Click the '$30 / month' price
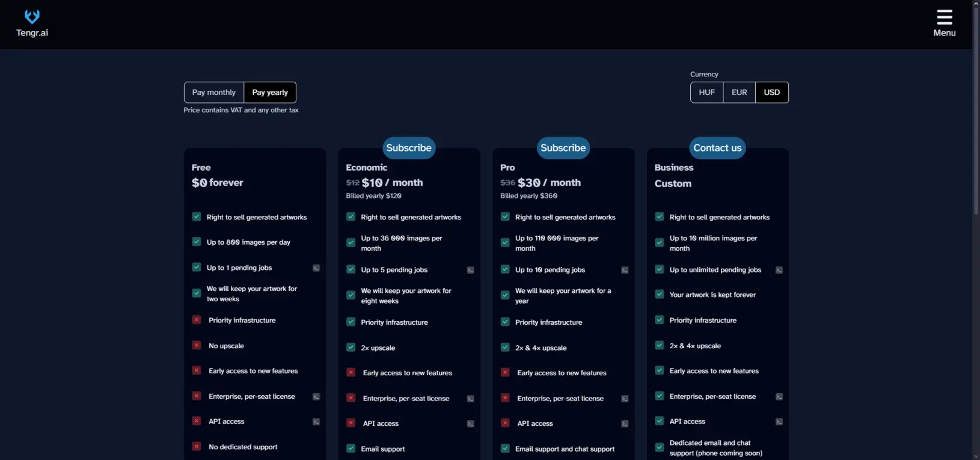This screenshot has height=460, width=980. (549, 183)
